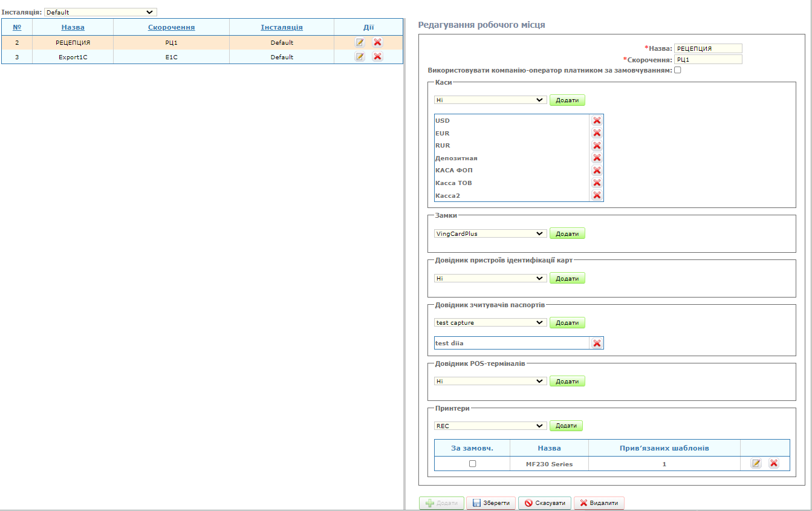
Task: Sort table by Назва column header
Action: click(73, 27)
